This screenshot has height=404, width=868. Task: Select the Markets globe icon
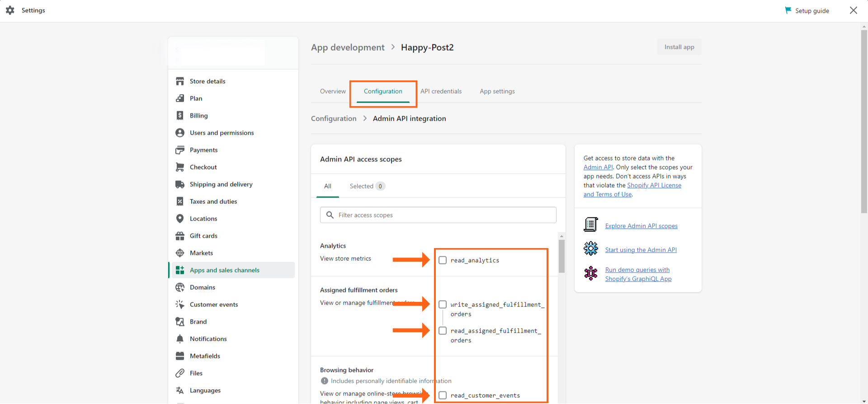coord(180,253)
